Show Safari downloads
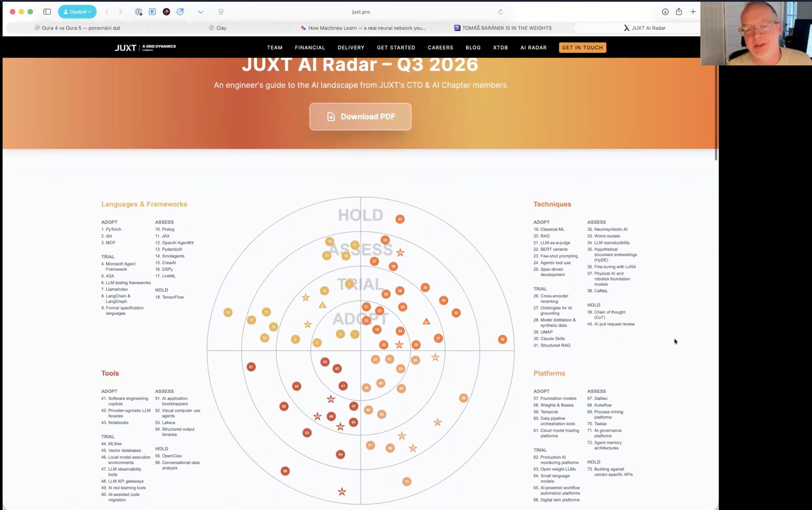Image resolution: width=812 pixels, height=510 pixels. coord(665,12)
